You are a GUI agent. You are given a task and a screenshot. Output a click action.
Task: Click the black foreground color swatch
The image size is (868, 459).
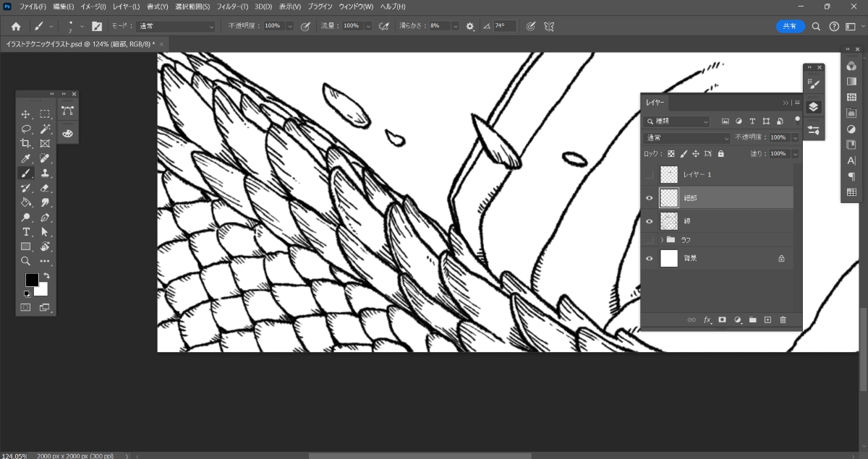tap(31, 280)
